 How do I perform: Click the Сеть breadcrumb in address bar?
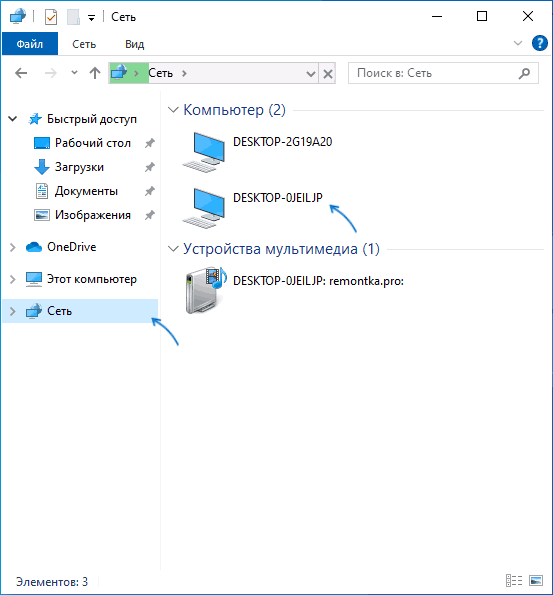161,73
